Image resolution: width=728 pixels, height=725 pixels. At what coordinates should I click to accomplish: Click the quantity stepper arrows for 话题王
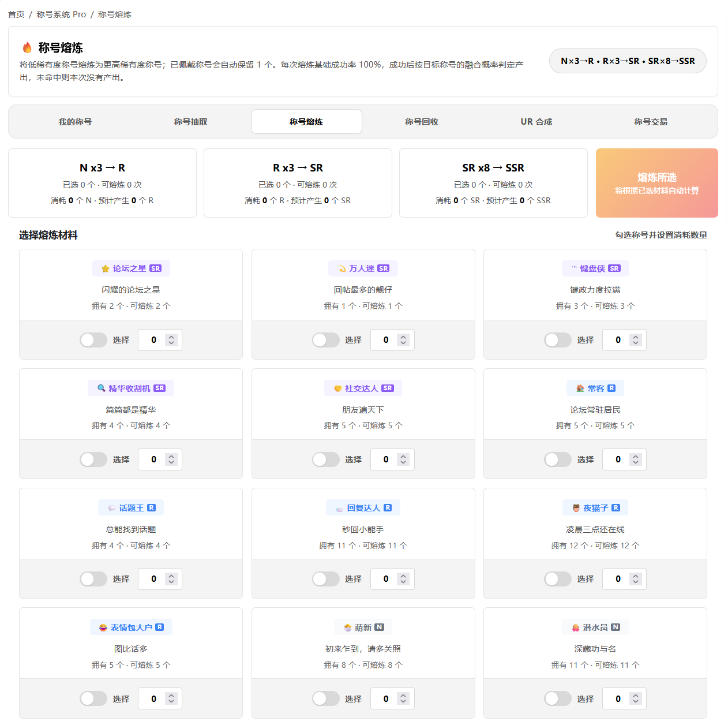tap(171, 579)
